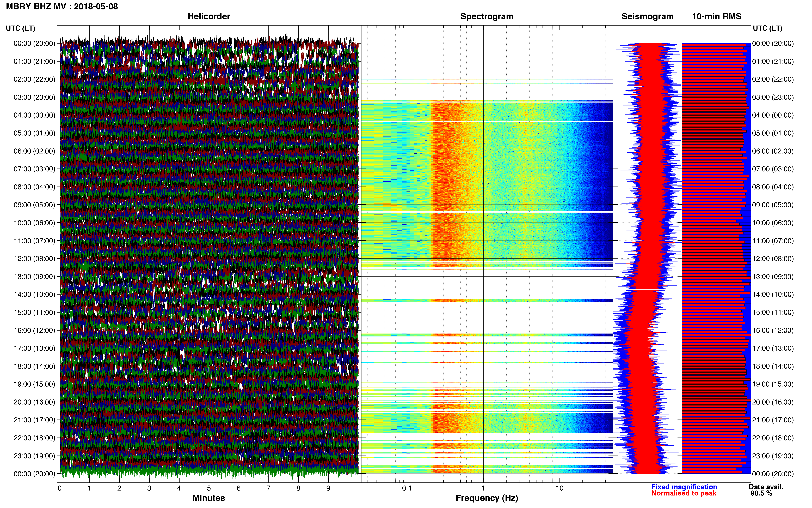Click left time label '22:00 (18:00)'

34,438
